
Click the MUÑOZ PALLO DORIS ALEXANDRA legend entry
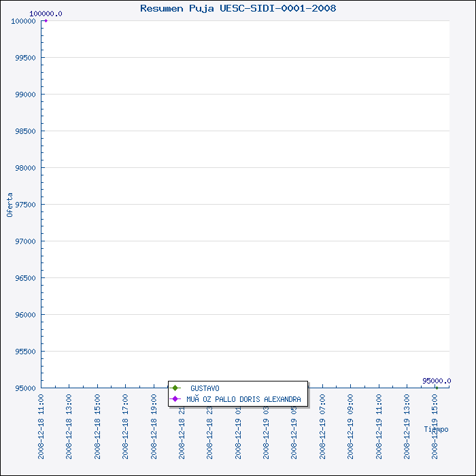pos(243,398)
